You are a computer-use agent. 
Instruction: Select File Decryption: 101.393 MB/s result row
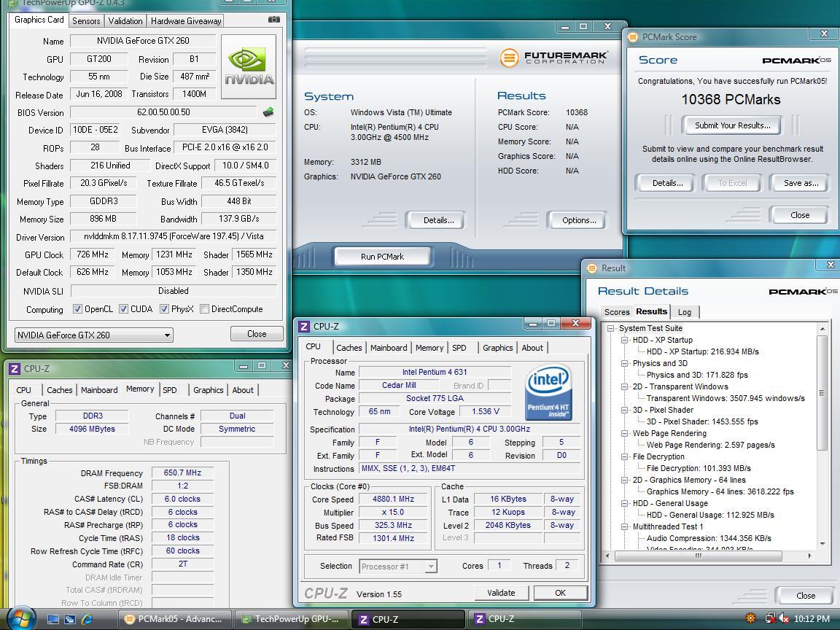pyautogui.click(x=699, y=468)
